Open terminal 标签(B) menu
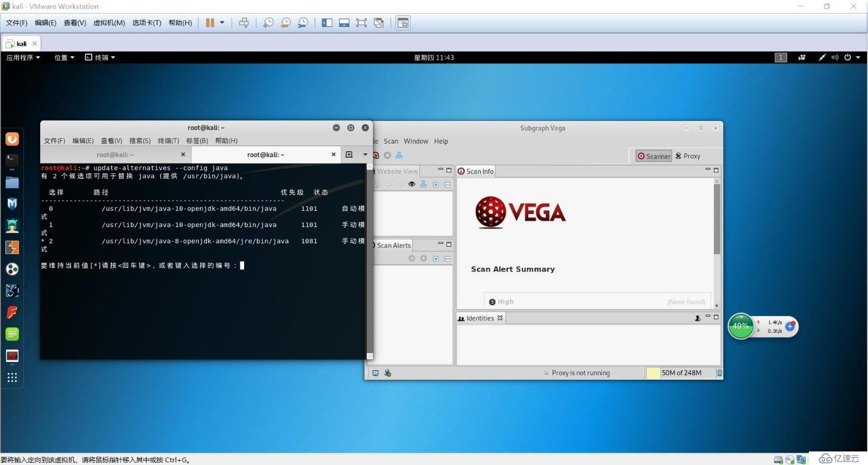 (x=197, y=141)
